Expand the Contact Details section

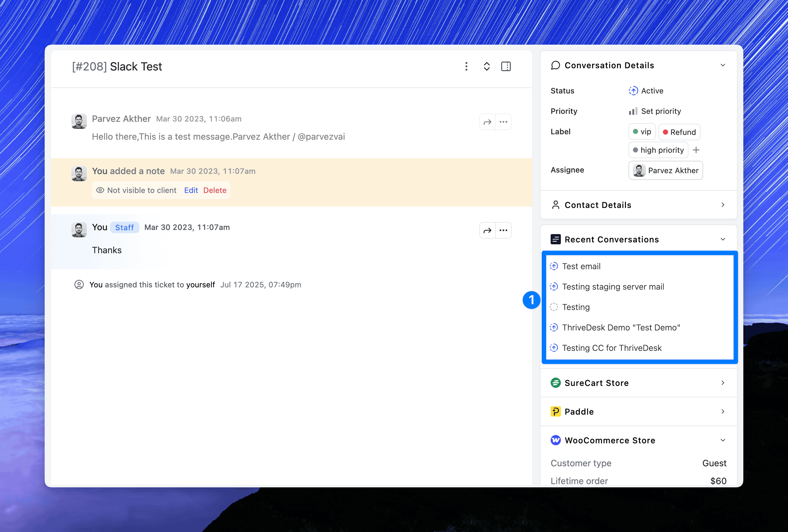[x=723, y=205]
